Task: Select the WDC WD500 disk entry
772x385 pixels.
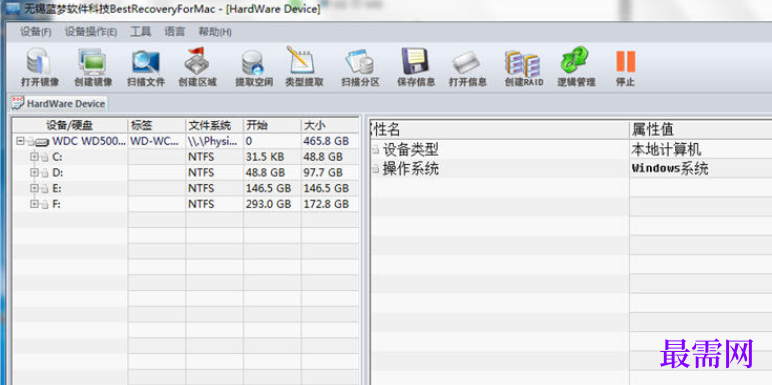Action: [89, 141]
